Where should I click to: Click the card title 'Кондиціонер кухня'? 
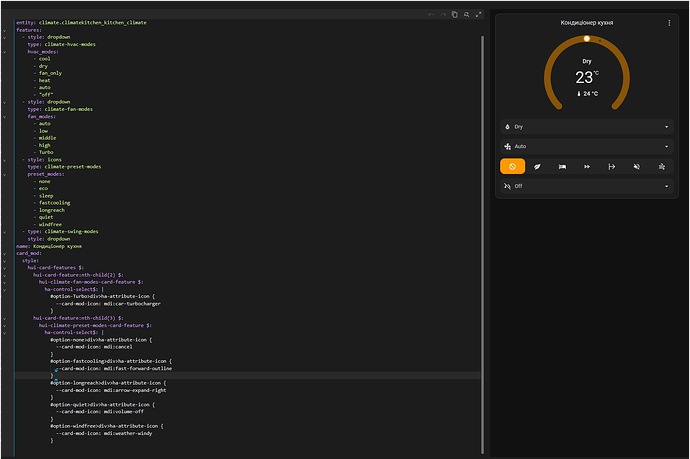point(587,23)
